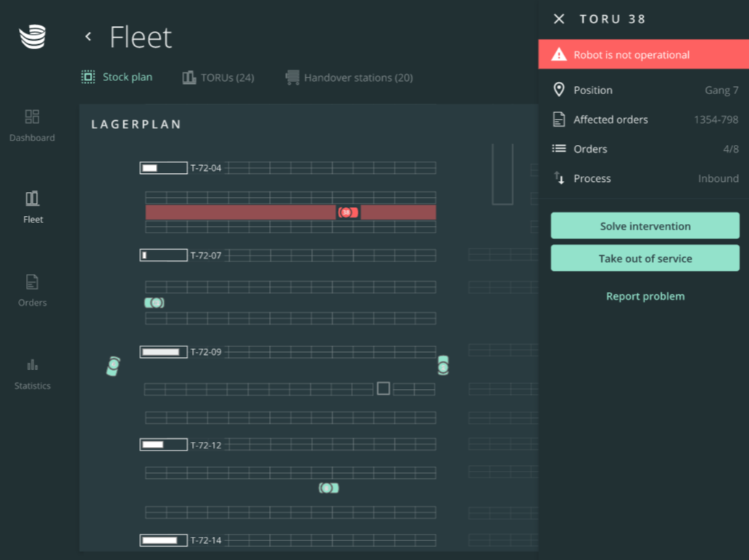Screen dimensions: 749x560
Task: Click the T-72-09 fill level bar
Action: (x=163, y=352)
